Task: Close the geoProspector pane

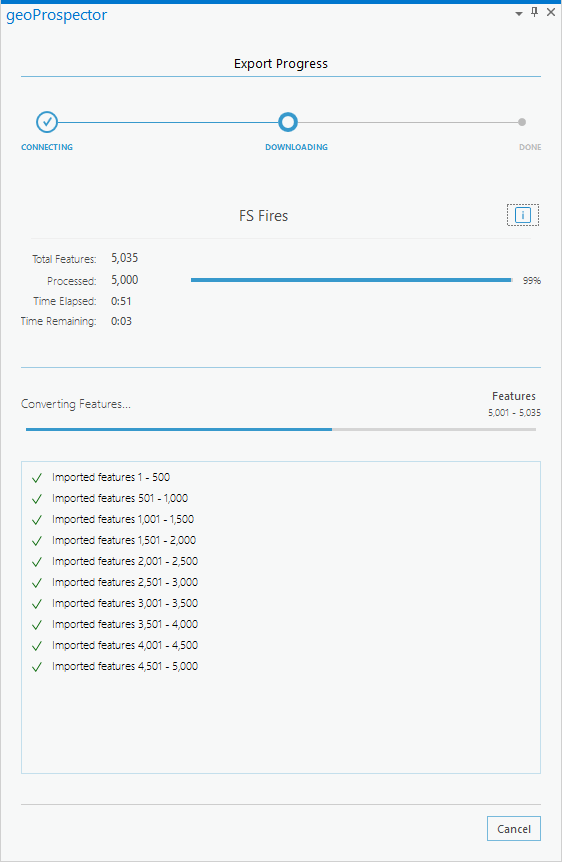Action: click(x=550, y=12)
